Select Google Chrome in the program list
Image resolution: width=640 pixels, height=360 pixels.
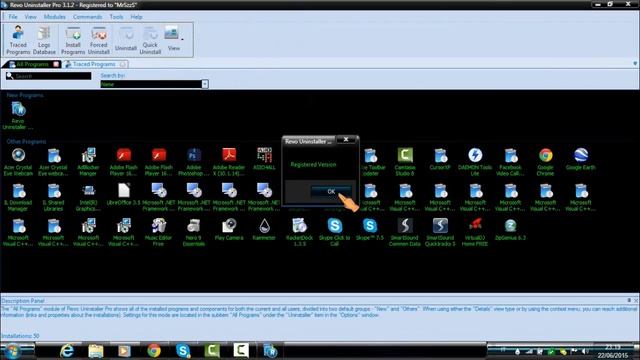click(x=546, y=162)
